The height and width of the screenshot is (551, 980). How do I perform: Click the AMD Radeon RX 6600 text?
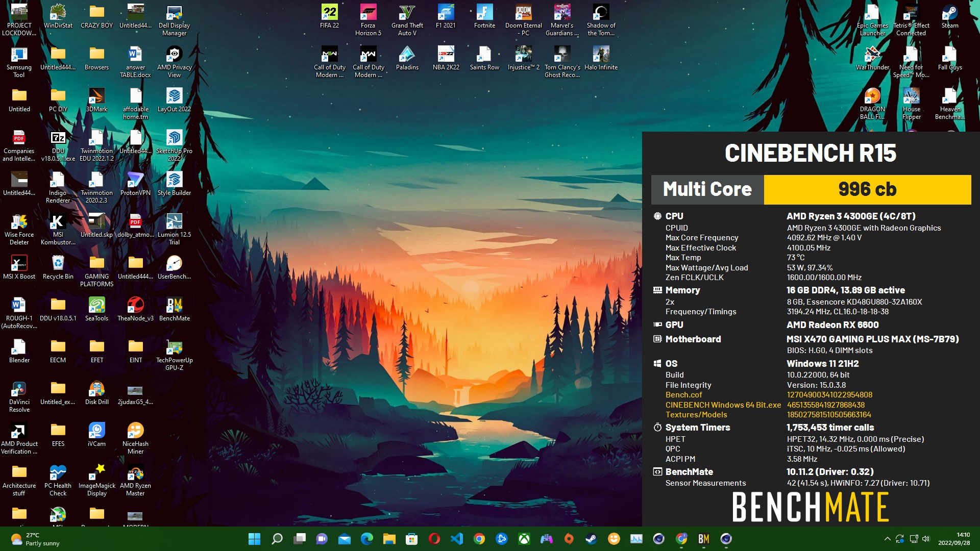(832, 325)
